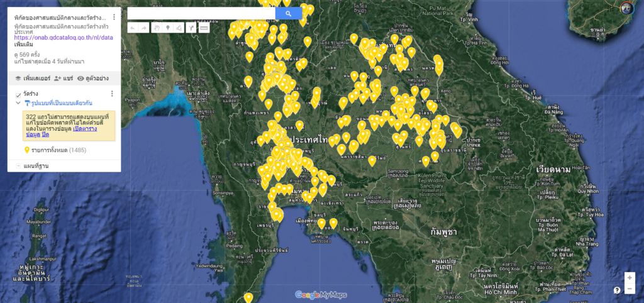Open the map title three-dot menu
The image size is (644, 303).
point(114,18)
